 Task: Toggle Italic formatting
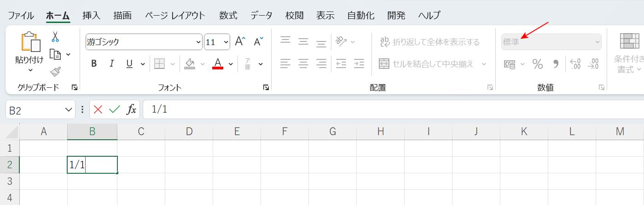(111, 63)
